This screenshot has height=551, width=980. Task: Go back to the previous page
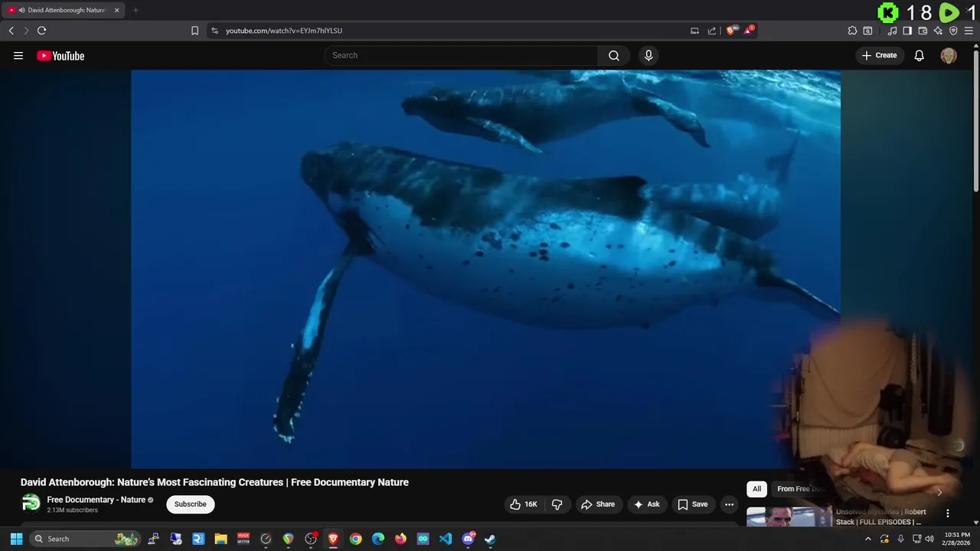click(11, 31)
